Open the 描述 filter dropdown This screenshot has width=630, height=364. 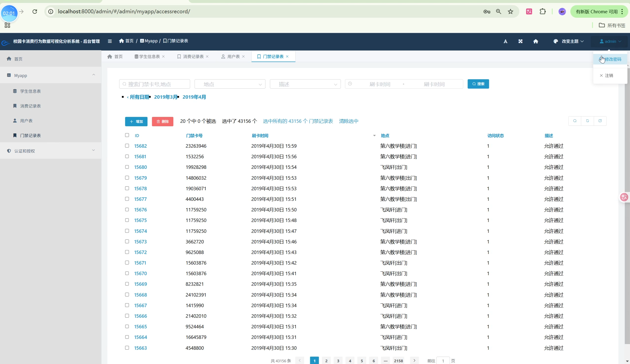[305, 84]
